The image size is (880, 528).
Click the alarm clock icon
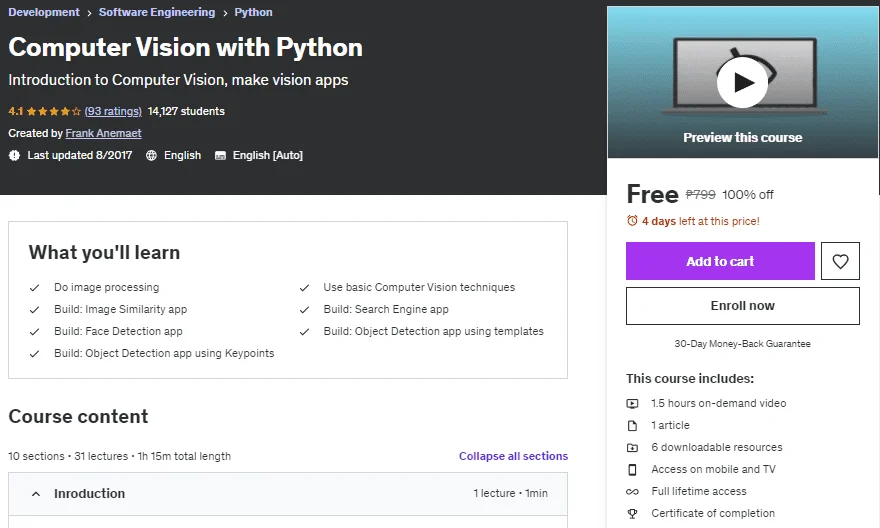pos(632,221)
